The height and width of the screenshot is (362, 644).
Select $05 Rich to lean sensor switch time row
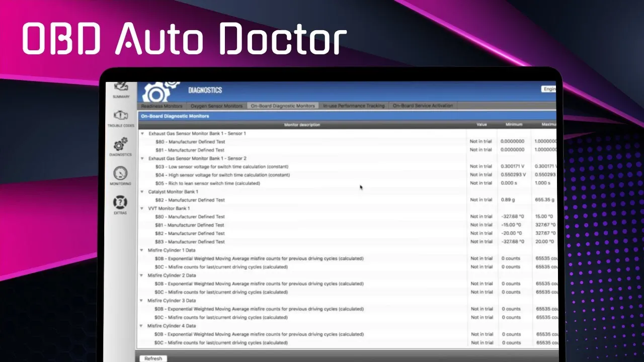pyautogui.click(x=347, y=183)
